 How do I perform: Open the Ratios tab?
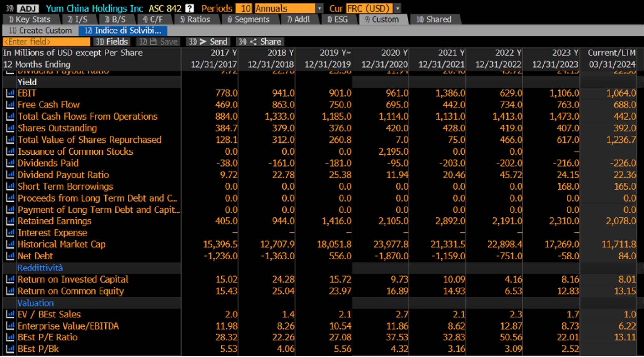point(195,20)
